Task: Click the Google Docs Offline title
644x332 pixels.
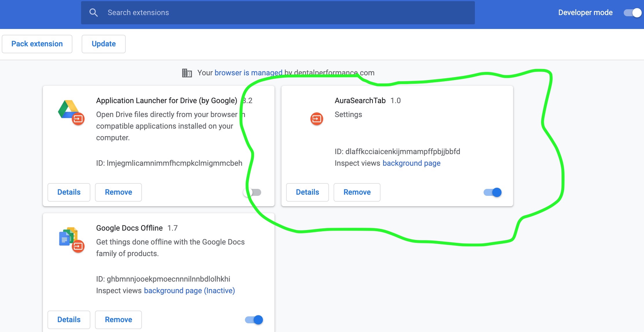Action: click(x=129, y=228)
